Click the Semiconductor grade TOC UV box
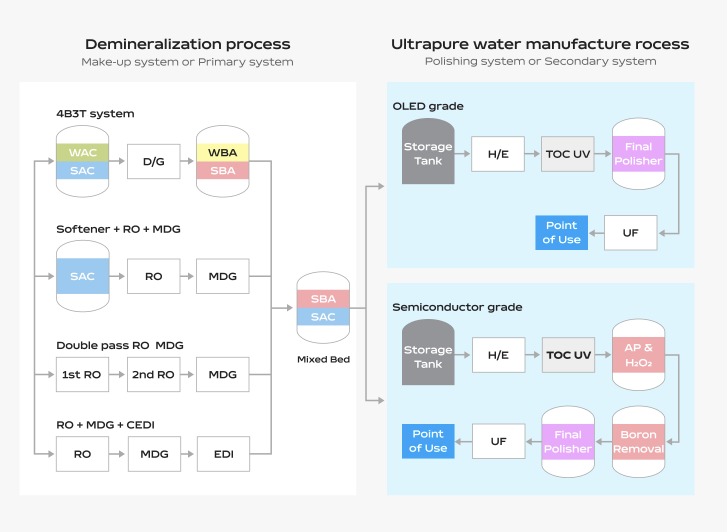Image resolution: width=727 pixels, height=532 pixels. pyautogui.click(x=568, y=355)
